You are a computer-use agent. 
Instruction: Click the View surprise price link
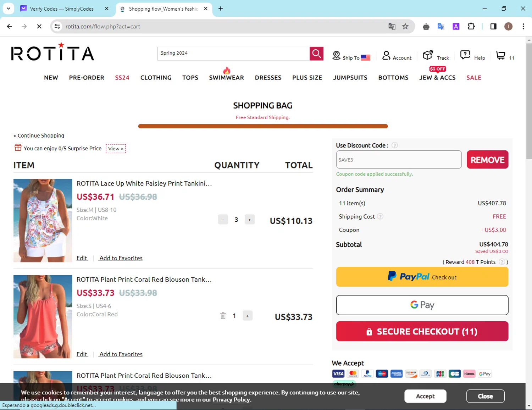pyautogui.click(x=116, y=149)
